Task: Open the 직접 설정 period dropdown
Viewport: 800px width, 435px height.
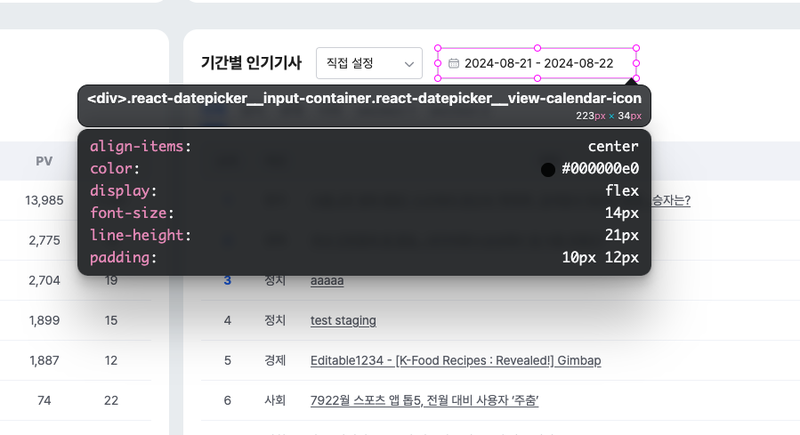Action: [x=369, y=63]
